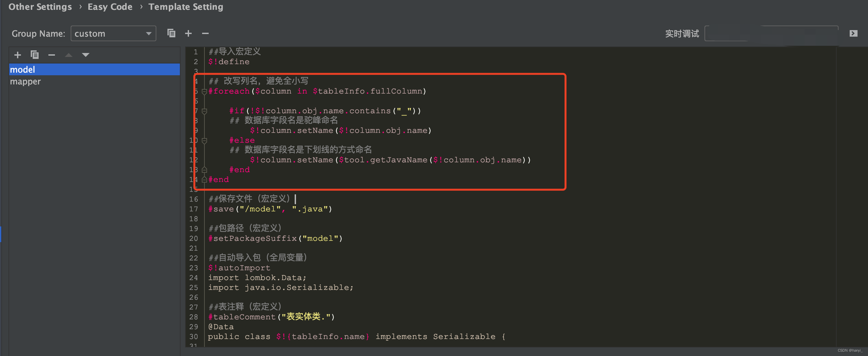The height and width of the screenshot is (356, 868).
Task: Place cursor on the $!define line
Action: (229, 62)
